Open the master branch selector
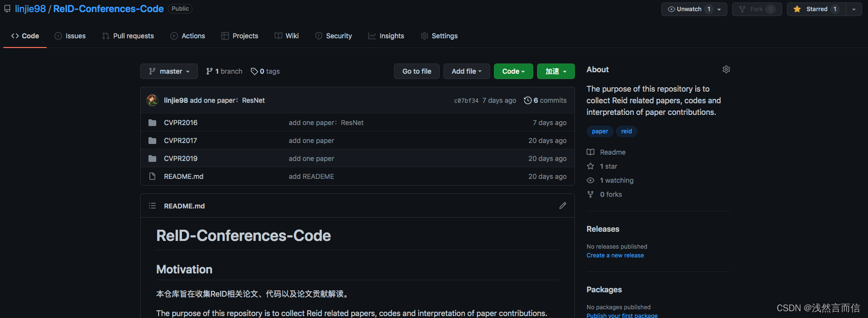868x318 pixels. click(x=169, y=71)
